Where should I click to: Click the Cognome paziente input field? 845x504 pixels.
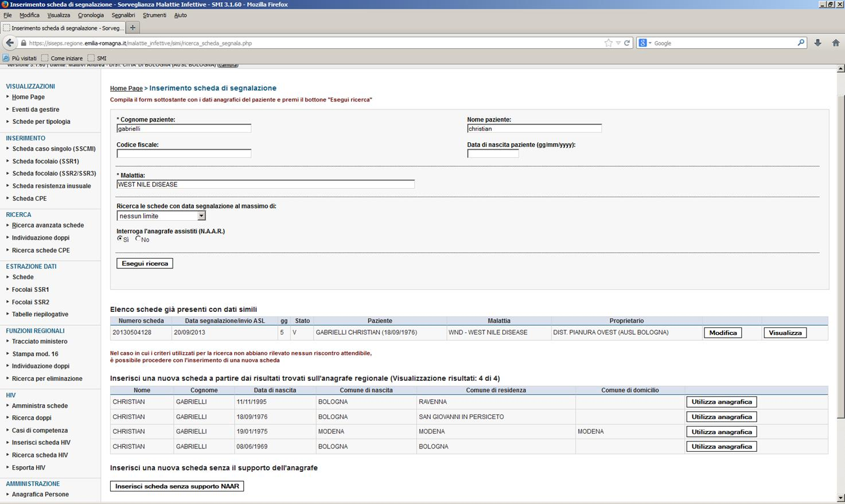pos(184,128)
